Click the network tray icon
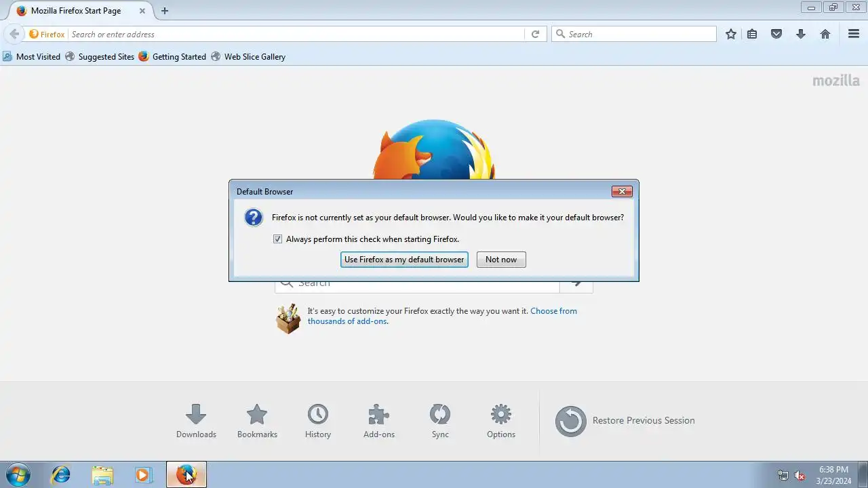 [x=783, y=475]
